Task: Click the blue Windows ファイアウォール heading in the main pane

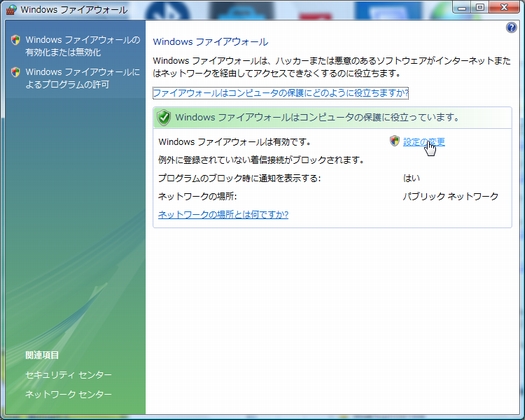Action: [210, 42]
